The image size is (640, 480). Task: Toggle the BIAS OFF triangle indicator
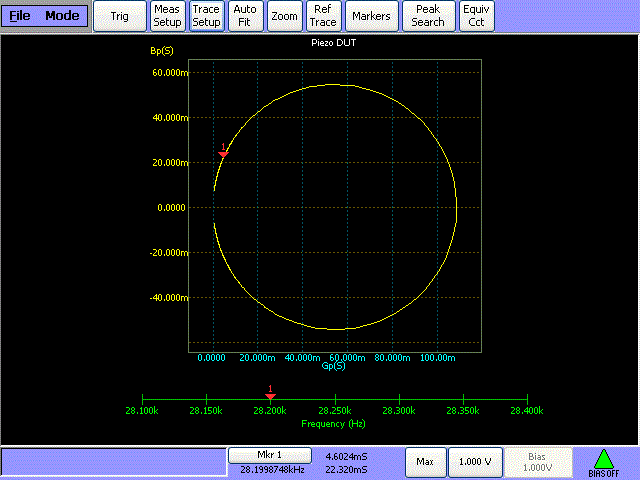pos(604,463)
